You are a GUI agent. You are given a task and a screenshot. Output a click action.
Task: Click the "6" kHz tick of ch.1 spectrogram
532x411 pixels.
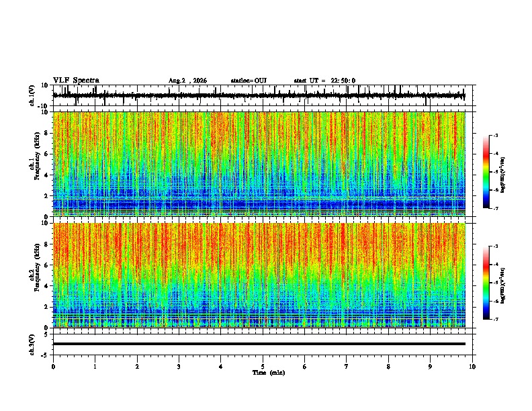tap(46, 154)
